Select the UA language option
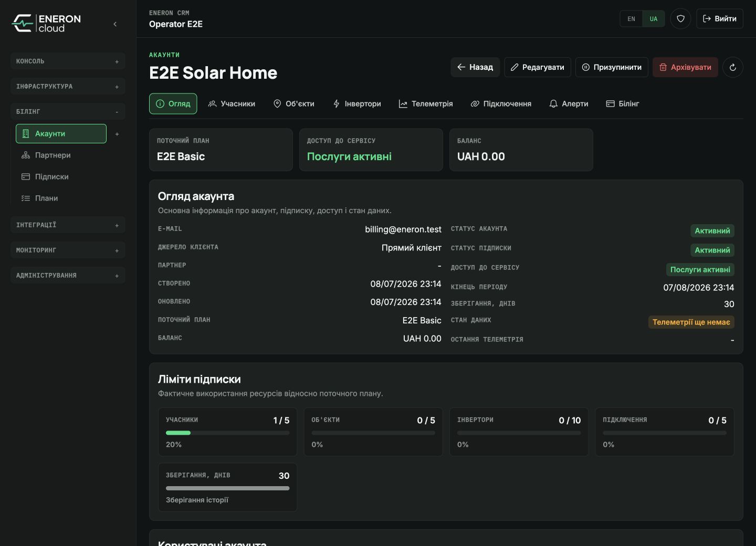 [654, 19]
